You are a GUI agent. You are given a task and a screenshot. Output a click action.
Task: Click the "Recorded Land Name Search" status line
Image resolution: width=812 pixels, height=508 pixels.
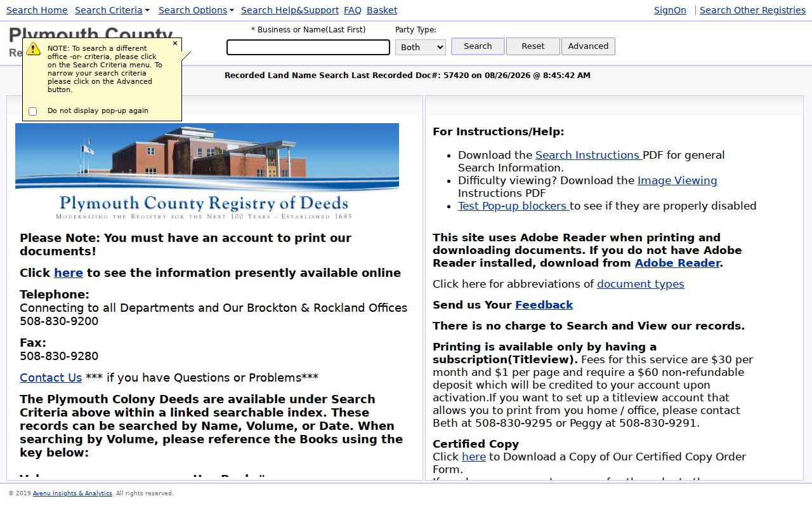click(407, 76)
